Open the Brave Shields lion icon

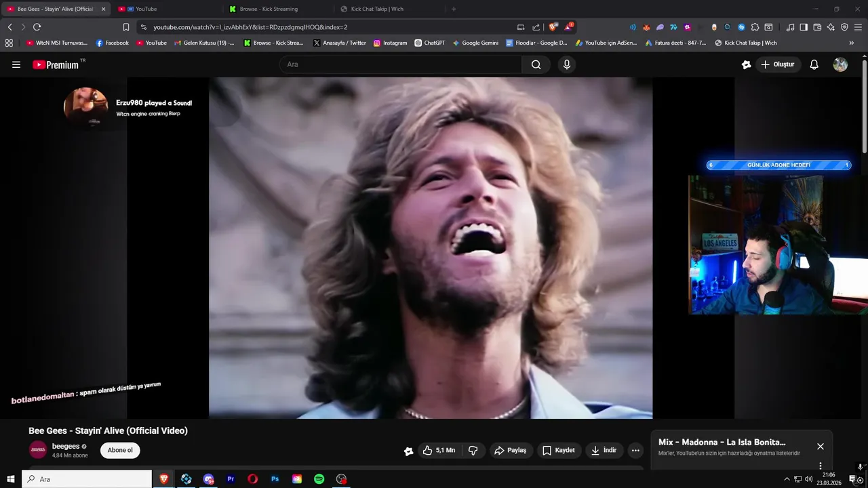553,27
